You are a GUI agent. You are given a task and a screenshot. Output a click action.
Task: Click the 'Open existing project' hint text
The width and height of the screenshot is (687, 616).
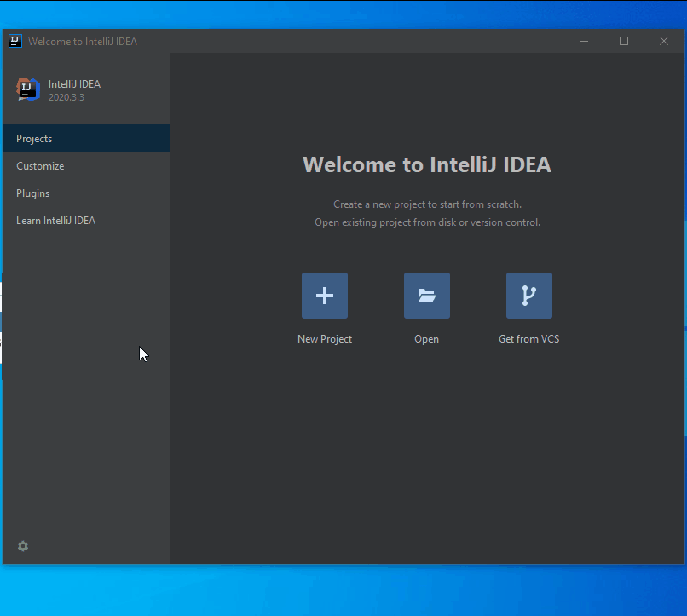(427, 222)
